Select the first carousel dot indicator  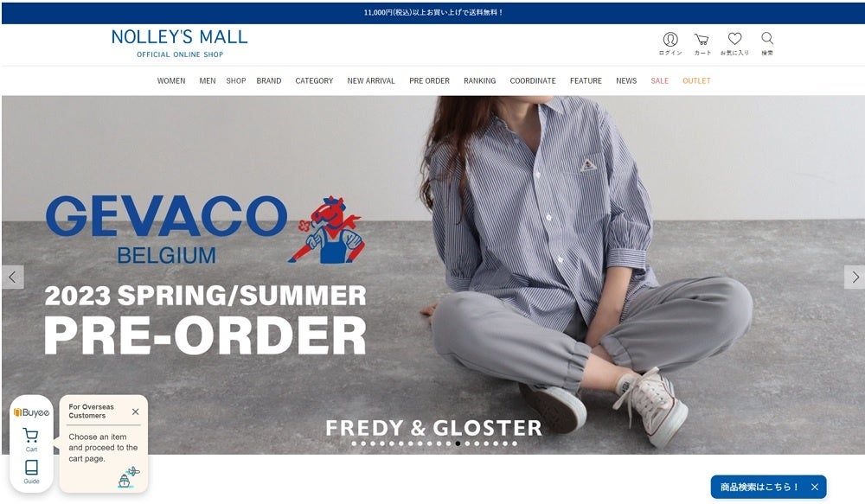(x=354, y=443)
